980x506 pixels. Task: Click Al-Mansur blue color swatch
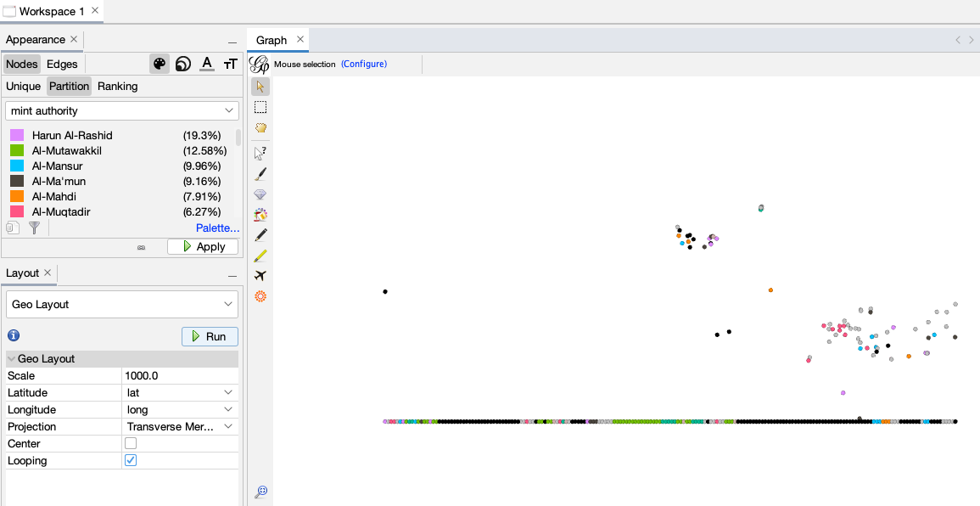17,166
